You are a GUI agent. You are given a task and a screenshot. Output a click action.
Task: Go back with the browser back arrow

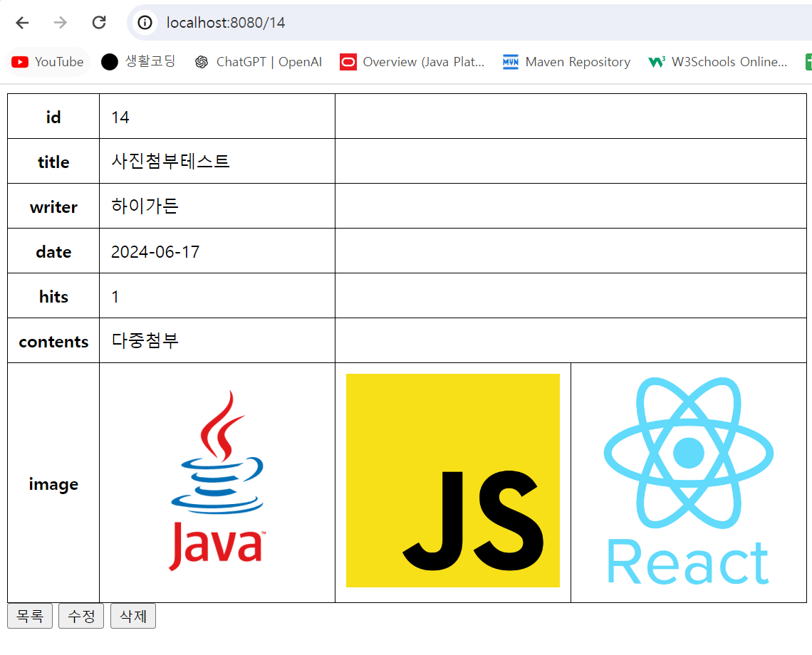point(22,23)
